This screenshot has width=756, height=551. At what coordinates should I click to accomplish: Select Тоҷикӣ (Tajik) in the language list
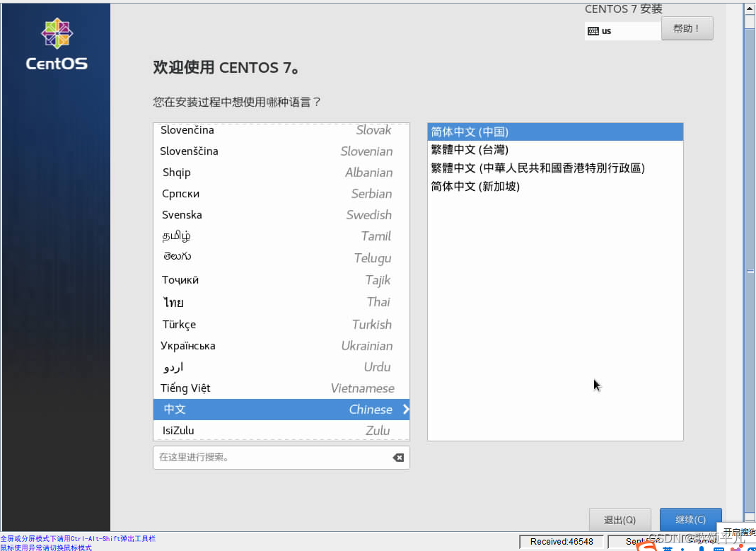coord(281,280)
